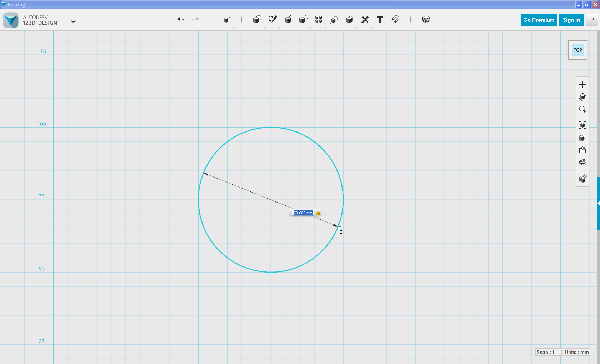
Task: Click the Units : mm setting
Action: [x=577, y=352]
